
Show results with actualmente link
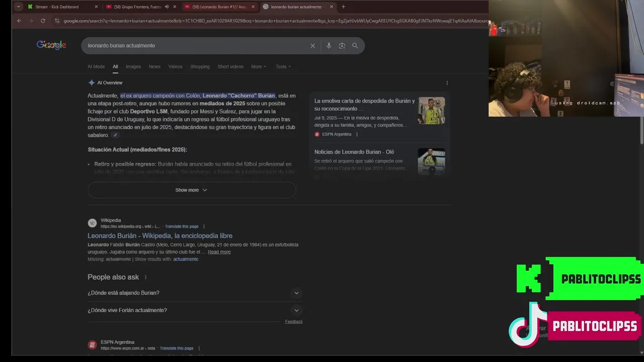coord(186,259)
